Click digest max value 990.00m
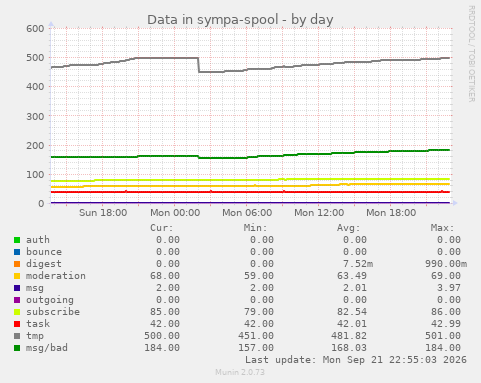Image resolution: width=481 pixels, height=383 pixels. (x=446, y=264)
